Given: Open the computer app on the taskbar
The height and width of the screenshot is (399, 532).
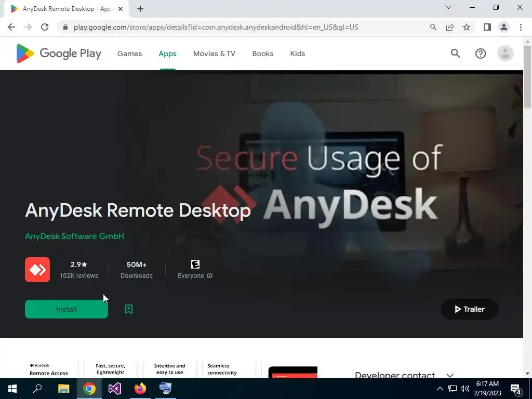Looking at the screenshot, I should click(166, 389).
